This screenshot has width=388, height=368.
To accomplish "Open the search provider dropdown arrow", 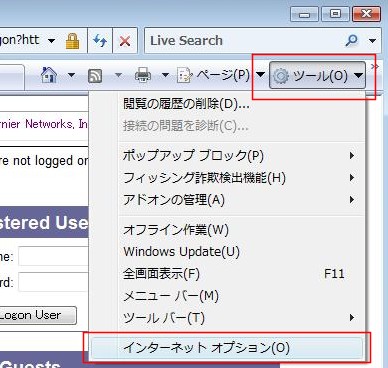I will 372,41.
